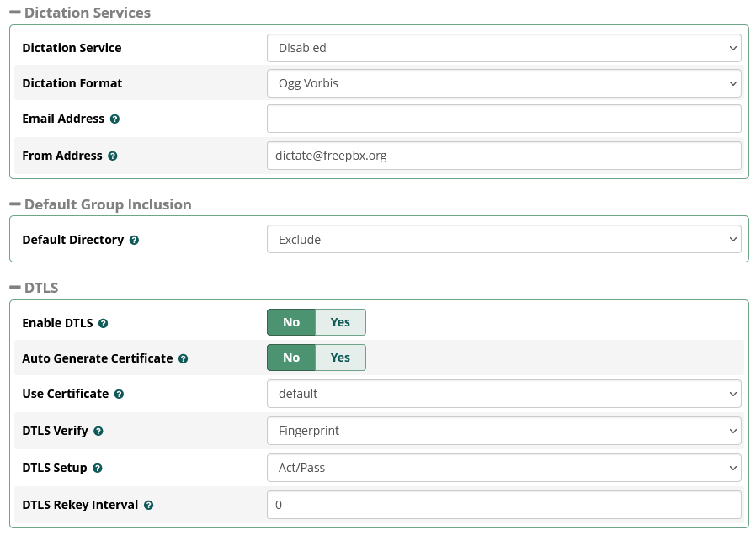Expand the Default Directory dropdown
This screenshot has width=756, height=535.
(x=503, y=240)
